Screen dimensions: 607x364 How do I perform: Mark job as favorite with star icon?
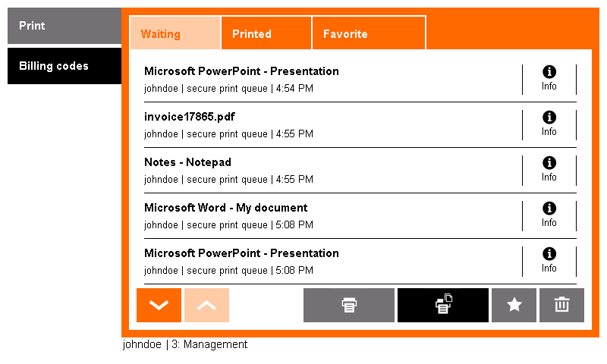tap(514, 305)
